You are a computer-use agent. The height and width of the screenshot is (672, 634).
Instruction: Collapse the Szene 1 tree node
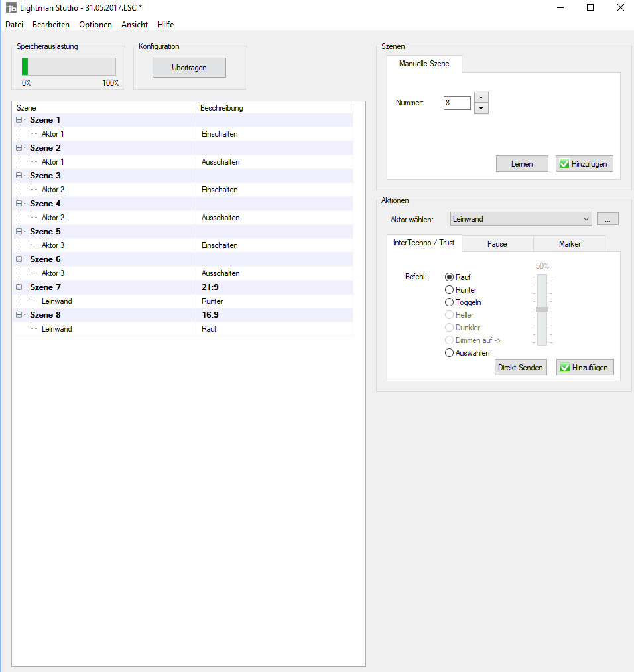19,120
